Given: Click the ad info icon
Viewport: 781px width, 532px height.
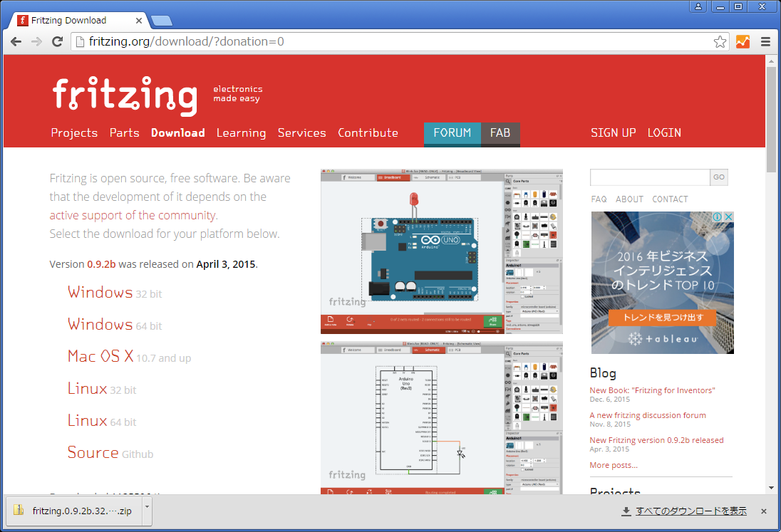Looking at the screenshot, I should pyautogui.click(x=718, y=217).
